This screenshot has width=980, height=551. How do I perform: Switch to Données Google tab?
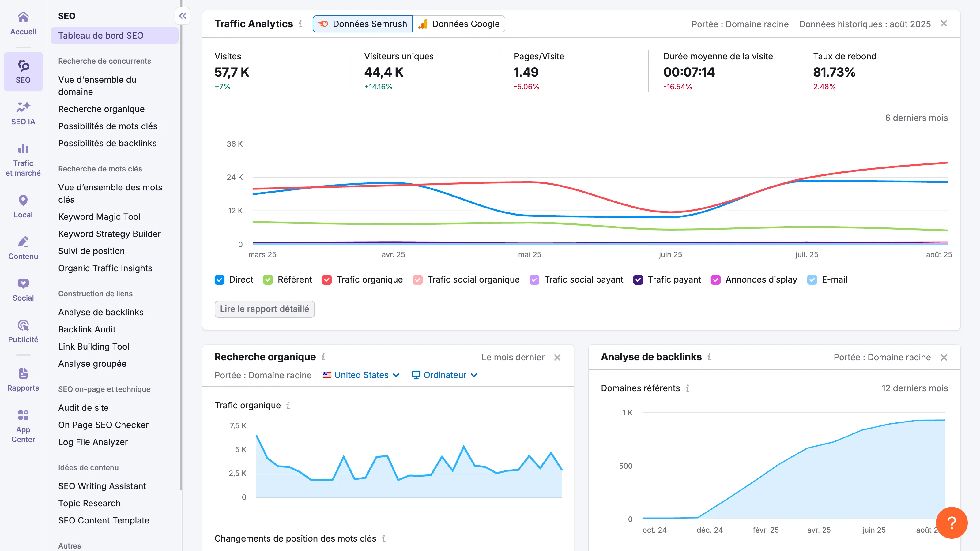pyautogui.click(x=459, y=24)
